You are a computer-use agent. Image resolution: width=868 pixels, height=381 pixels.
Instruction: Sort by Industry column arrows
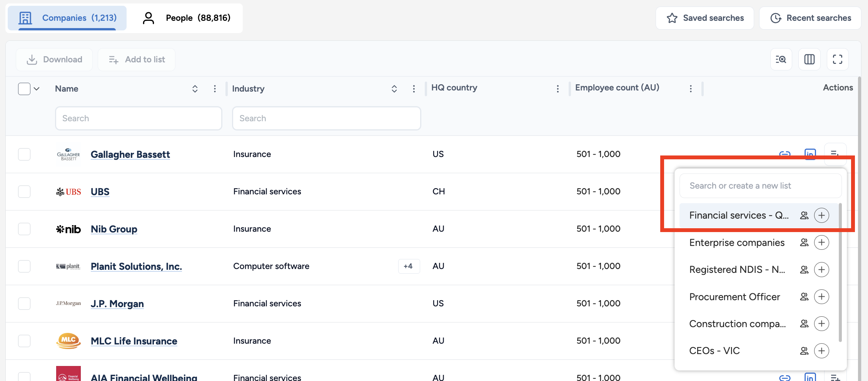[x=394, y=89]
